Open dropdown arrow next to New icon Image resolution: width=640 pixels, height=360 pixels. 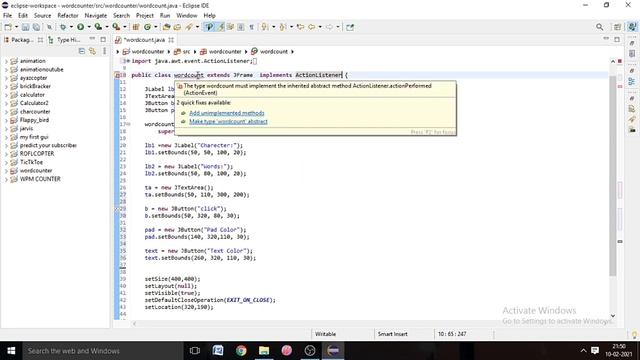pyautogui.click(x=16, y=27)
